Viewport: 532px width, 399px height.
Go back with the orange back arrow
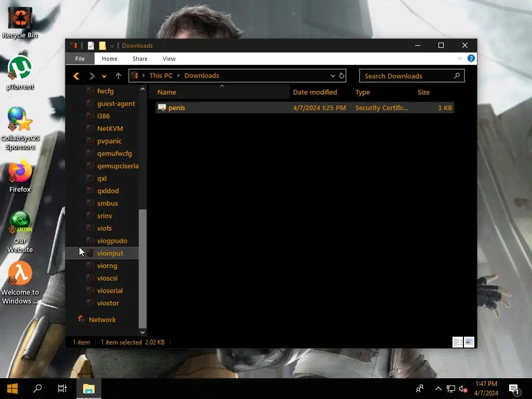pyautogui.click(x=76, y=76)
